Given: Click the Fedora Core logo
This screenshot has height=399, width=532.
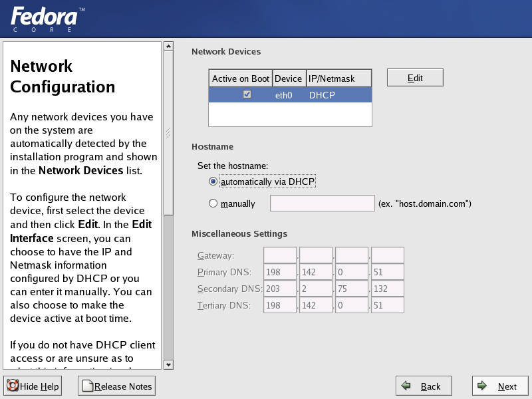Looking at the screenshot, I should point(47,19).
